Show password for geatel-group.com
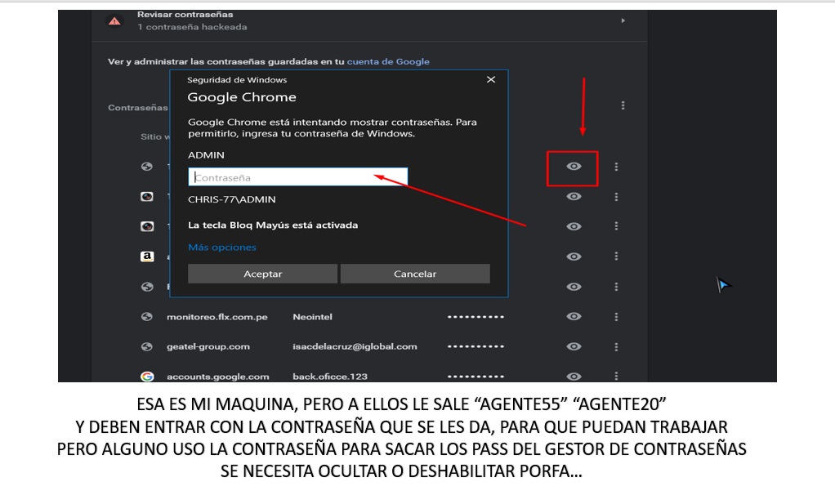Image resolution: width=835 pixels, height=504 pixels. [x=574, y=346]
